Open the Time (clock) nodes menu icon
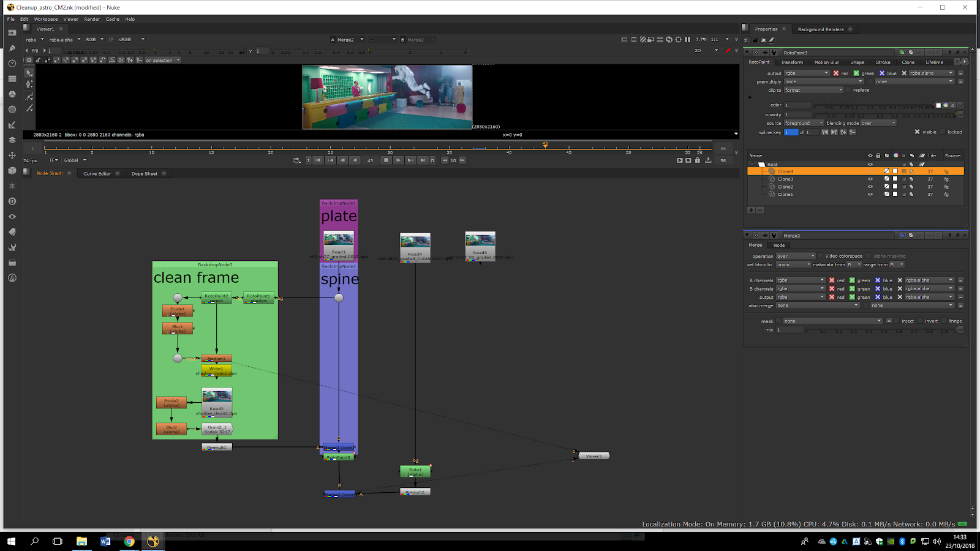Viewport: 980px width, 551px height. tap(12, 63)
